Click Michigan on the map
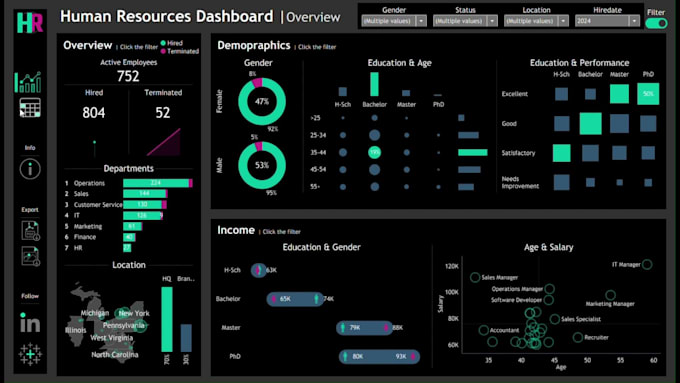Image resolution: width=680 pixels, height=383 pixels. [x=95, y=313]
